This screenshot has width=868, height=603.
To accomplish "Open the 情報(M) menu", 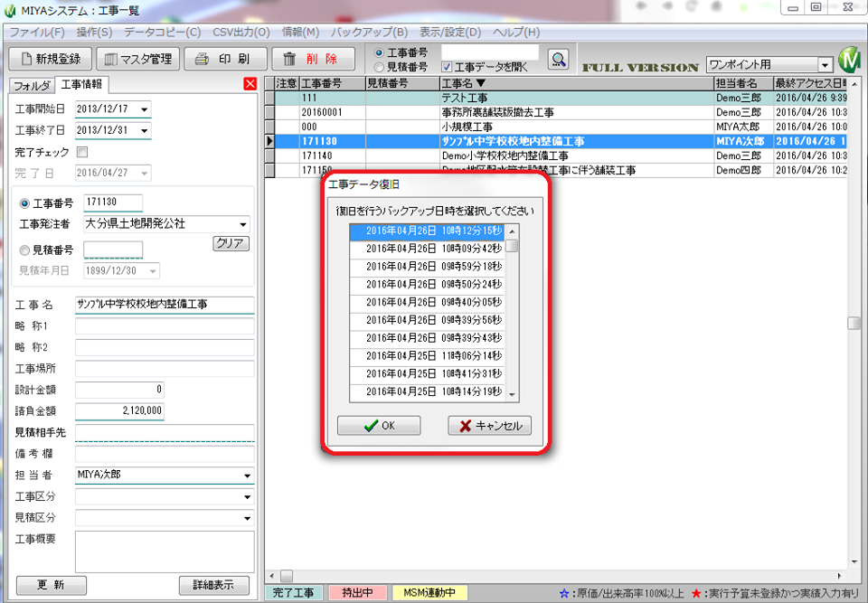I will [x=300, y=33].
